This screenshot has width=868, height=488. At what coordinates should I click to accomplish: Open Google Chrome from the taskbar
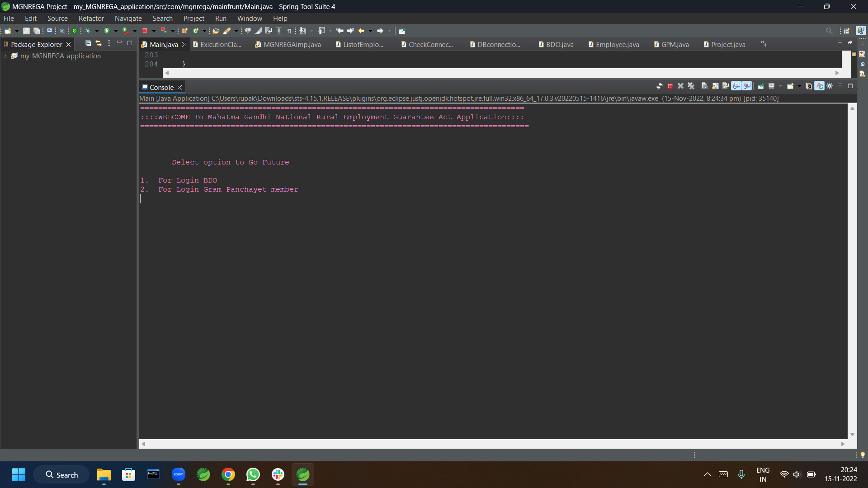click(228, 475)
